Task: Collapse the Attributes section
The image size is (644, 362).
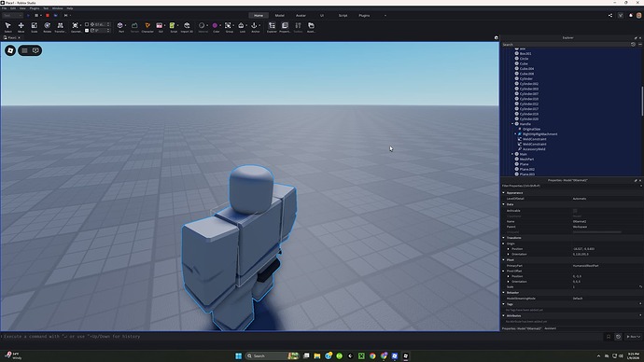Action: [x=504, y=315]
